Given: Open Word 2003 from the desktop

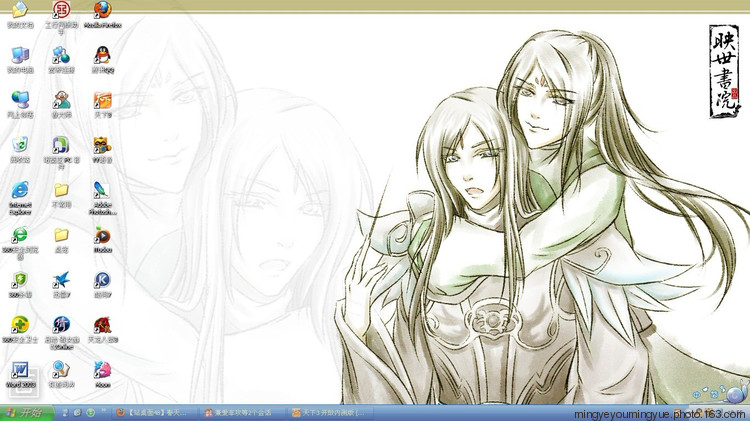Looking at the screenshot, I should [20, 370].
